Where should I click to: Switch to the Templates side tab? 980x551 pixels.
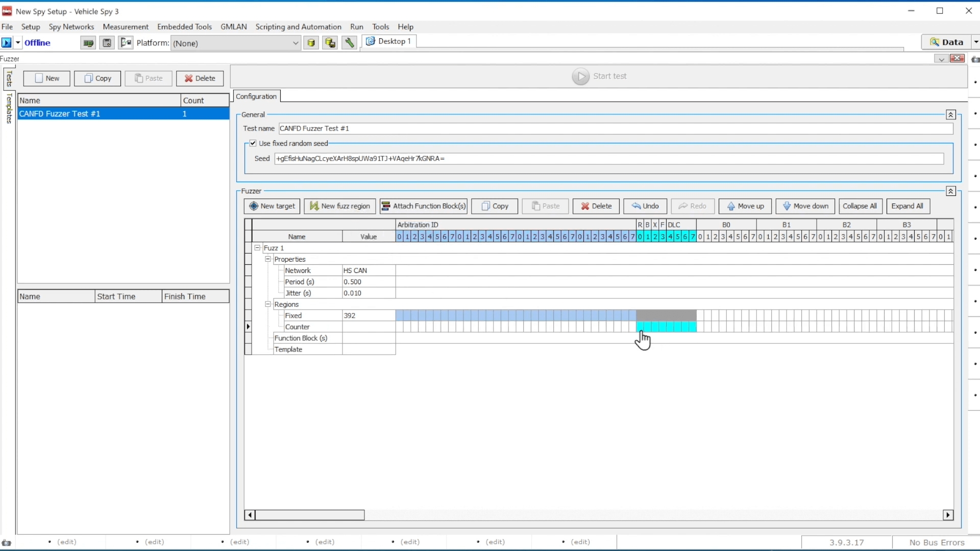tap(9, 108)
